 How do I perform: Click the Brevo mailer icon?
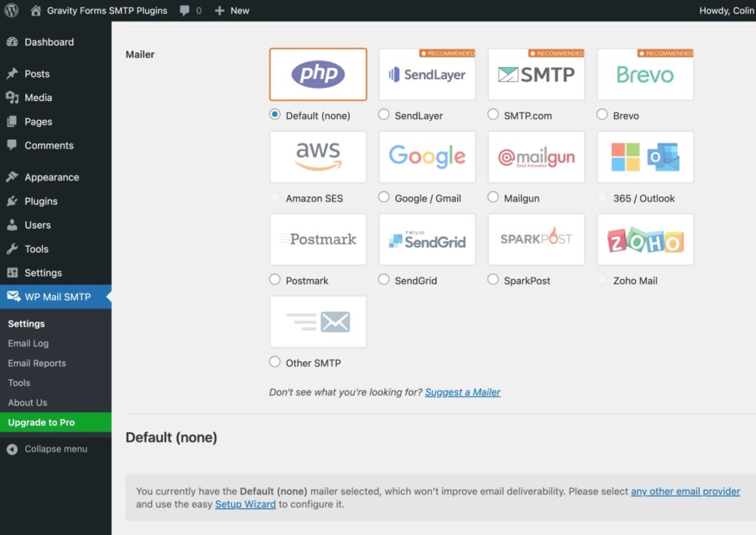coord(645,74)
